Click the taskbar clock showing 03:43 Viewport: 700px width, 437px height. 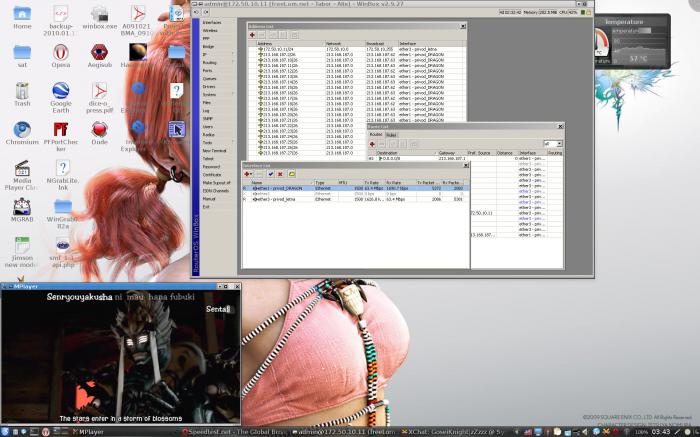(x=661, y=432)
